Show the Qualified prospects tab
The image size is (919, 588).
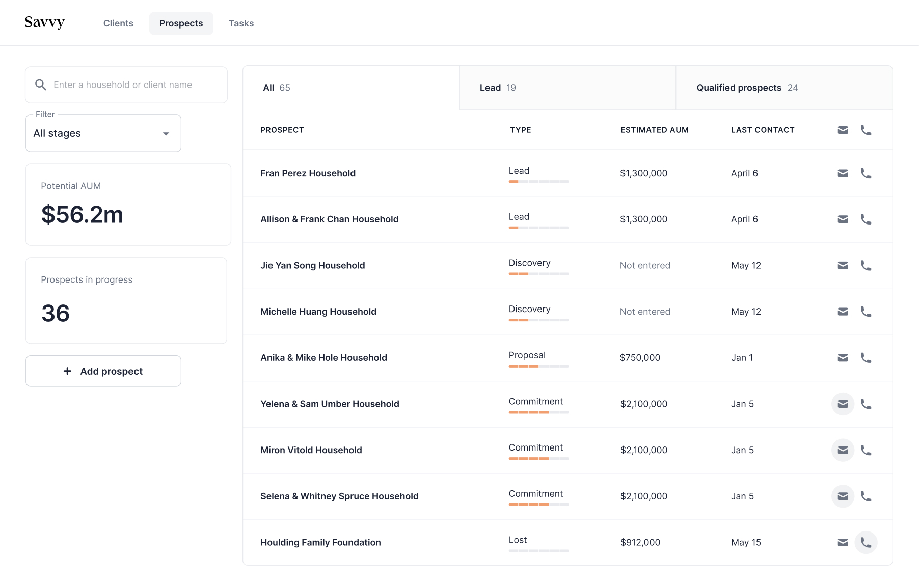tap(783, 88)
